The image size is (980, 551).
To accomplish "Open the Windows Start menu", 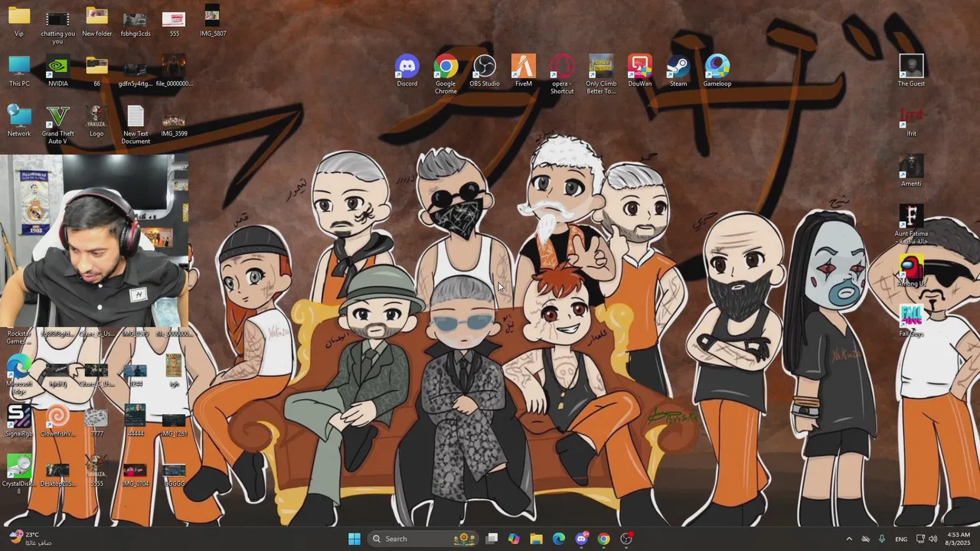I will tap(354, 539).
